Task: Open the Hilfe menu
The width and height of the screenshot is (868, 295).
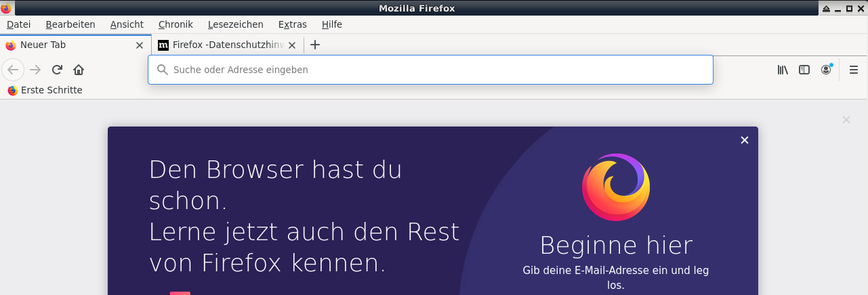Action: pos(332,24)
